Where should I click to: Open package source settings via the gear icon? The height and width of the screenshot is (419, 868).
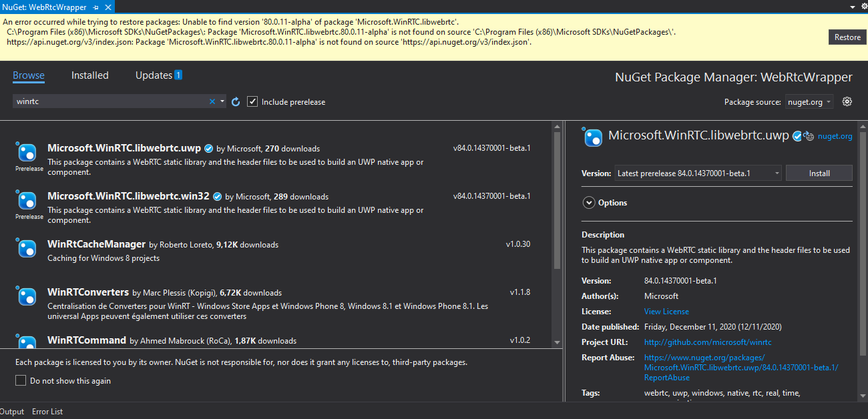[x=847, y=101]
